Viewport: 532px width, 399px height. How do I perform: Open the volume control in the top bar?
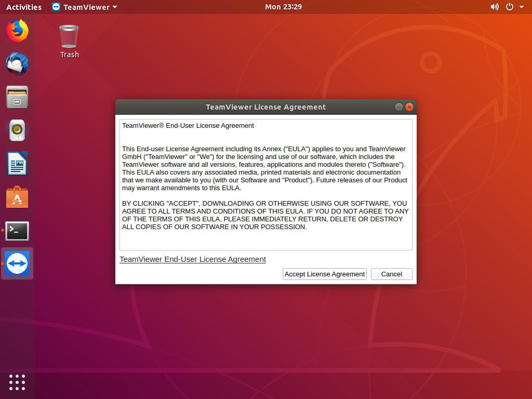click(495, 7)
